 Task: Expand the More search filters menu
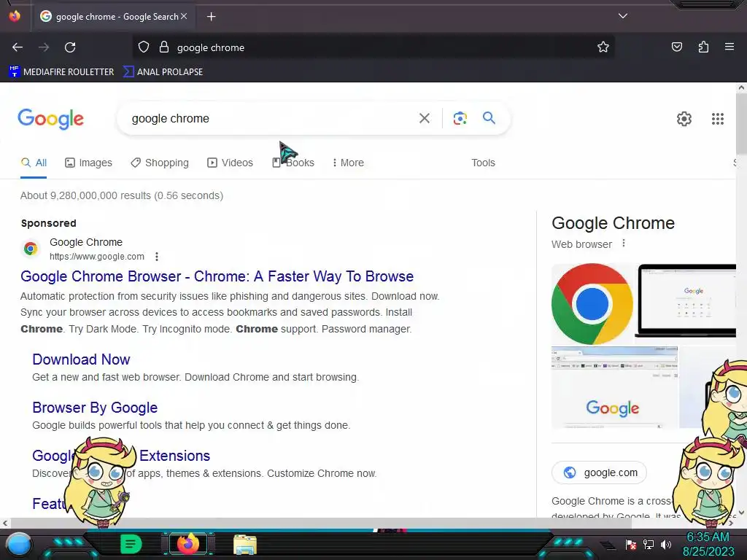point(348,163)
